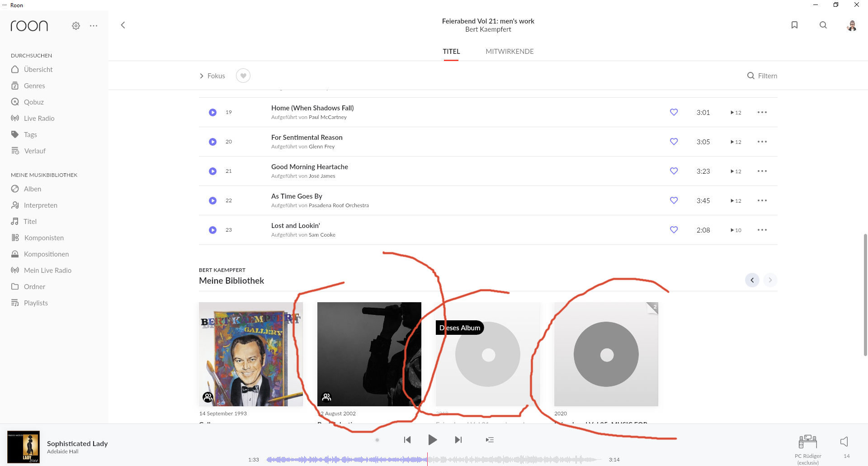Open search with the magnifier icon
Image resolution: width=868 pixels, height=466 pixels.
tap(823, 25)
